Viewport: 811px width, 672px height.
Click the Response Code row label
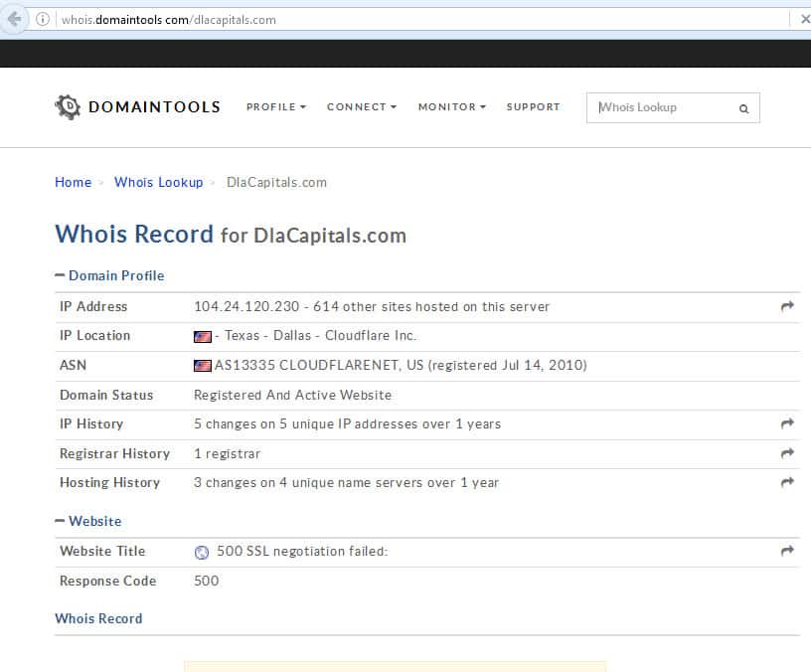point(107,581)
